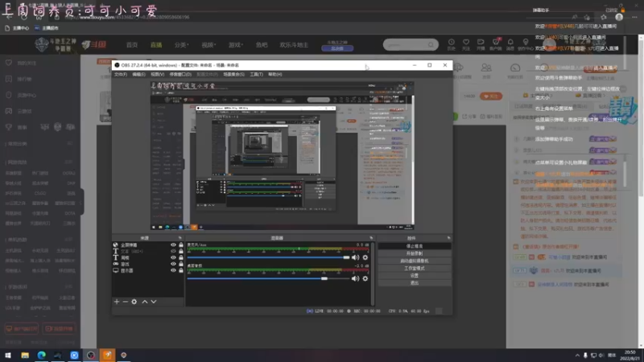Click 启动虚拟摄像机 virtual camera button
The height and width of the screenshot is (362, 644).
click(415, 261)
